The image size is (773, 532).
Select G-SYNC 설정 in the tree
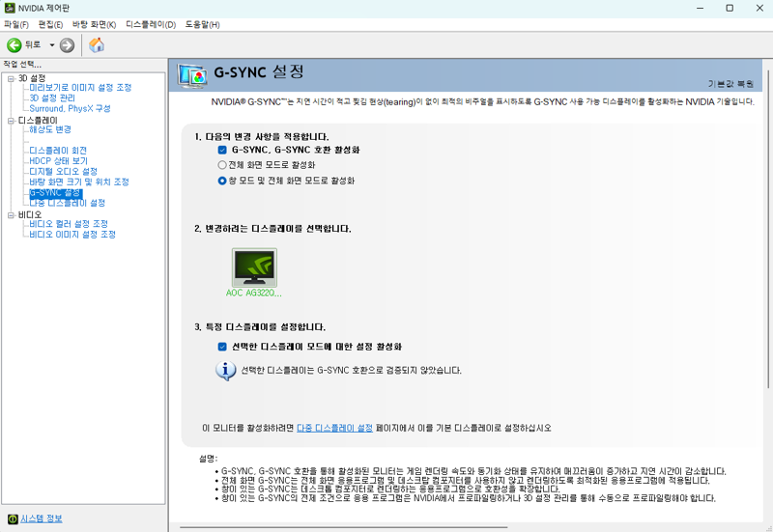click(55, 192)
